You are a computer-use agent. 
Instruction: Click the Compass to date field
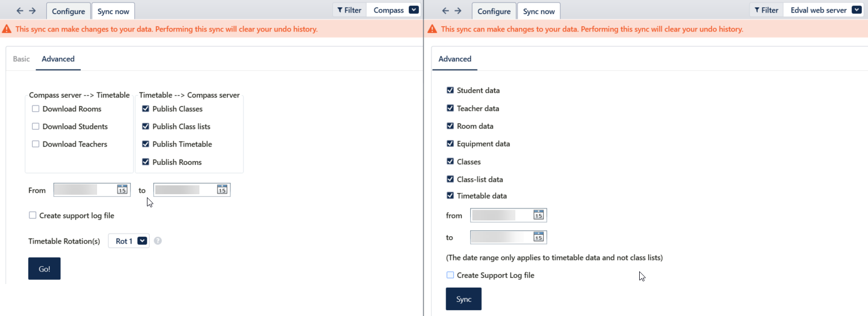point(192,189)
